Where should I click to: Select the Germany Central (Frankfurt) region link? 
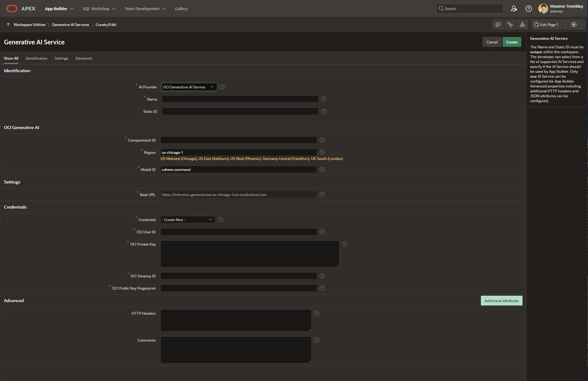pos(286,159)
